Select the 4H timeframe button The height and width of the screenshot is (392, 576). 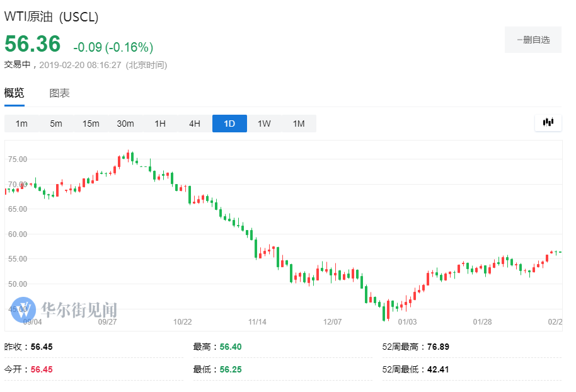195,124
